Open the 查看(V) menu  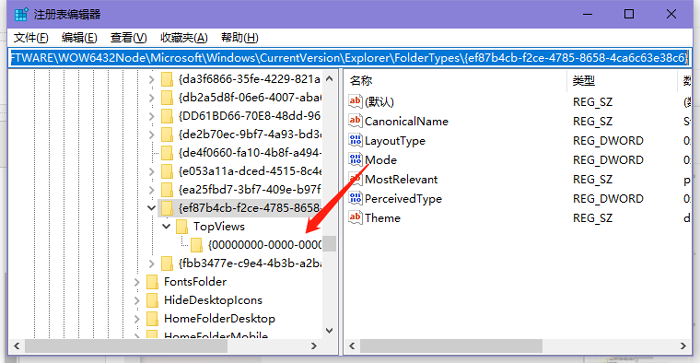tap(129, 38)
